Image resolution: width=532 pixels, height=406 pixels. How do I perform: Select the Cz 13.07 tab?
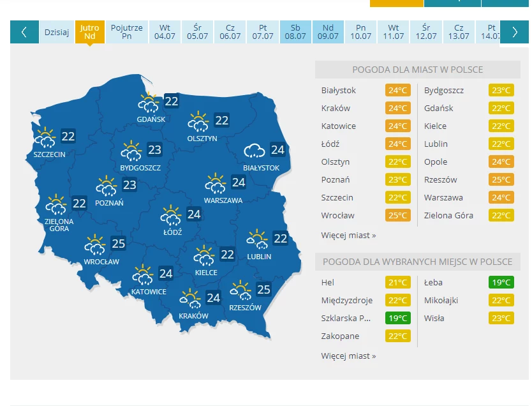(x=459, y=32)
